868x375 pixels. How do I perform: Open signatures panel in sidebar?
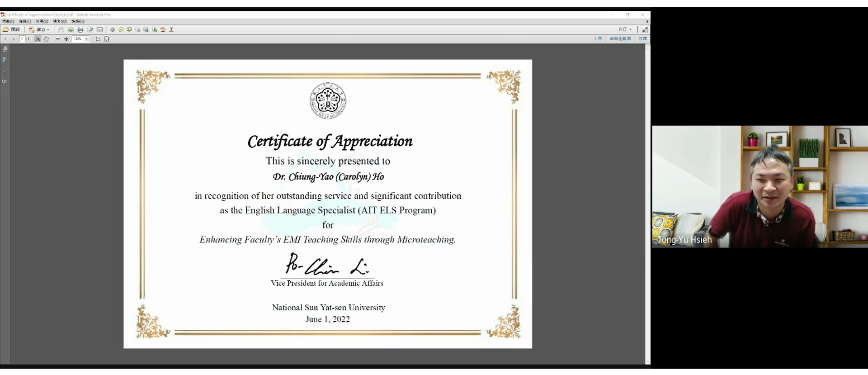pos(5,82)
